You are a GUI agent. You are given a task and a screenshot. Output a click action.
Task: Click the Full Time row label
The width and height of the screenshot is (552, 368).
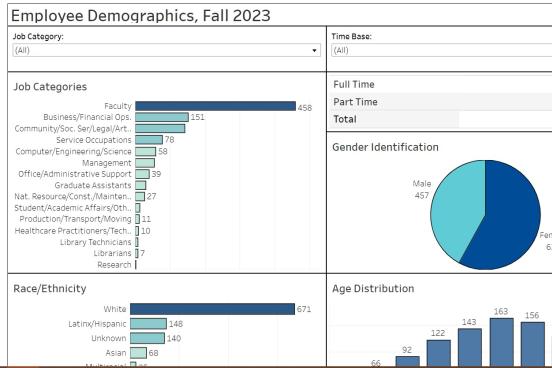[x=354, y=85]
